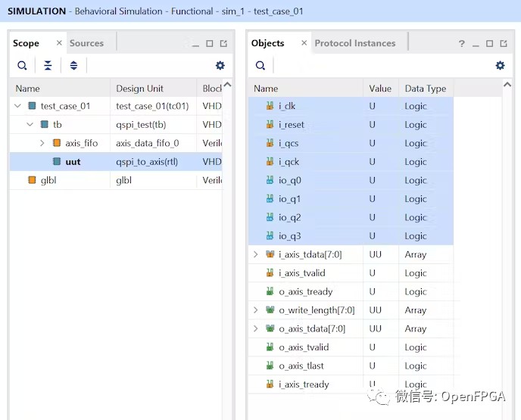
Task: Select the io_q3 signal row
Action: coord(351,236)
